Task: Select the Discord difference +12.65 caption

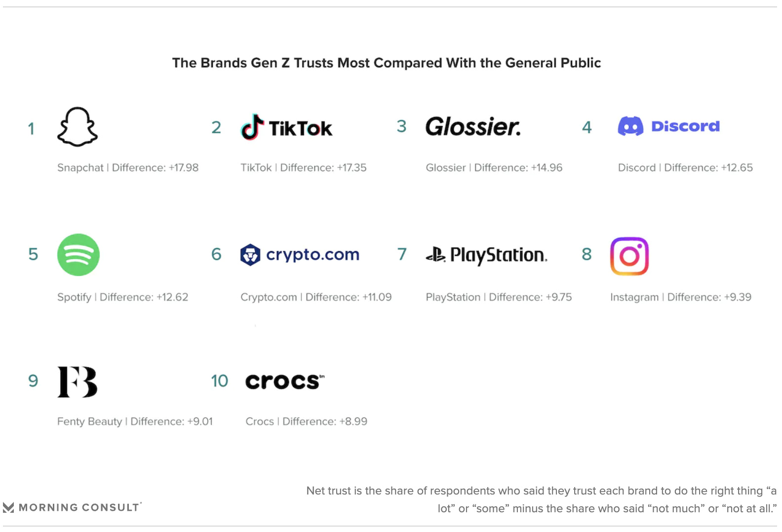Action: 685,168
